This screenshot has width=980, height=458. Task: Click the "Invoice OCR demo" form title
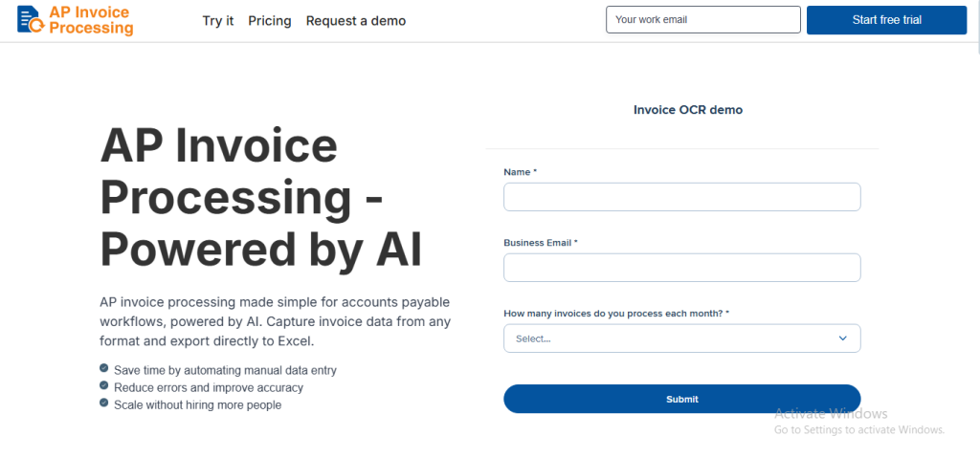tap(687, 110)
